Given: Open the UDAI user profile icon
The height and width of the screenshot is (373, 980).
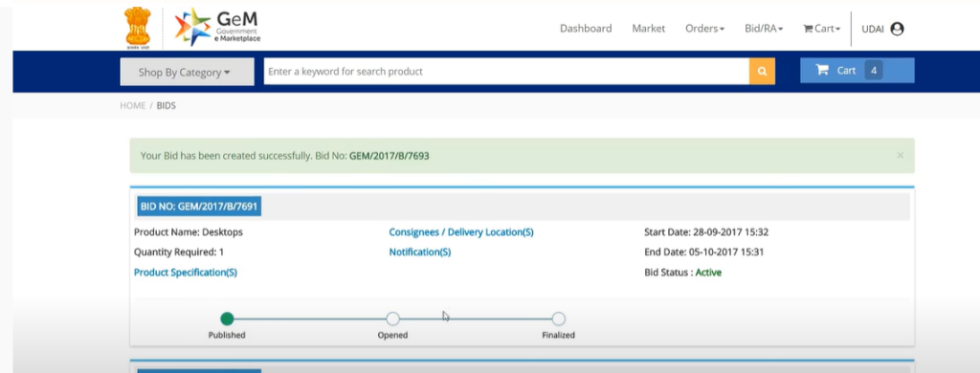Looking at the screenshot, I should tap(897, 29).
